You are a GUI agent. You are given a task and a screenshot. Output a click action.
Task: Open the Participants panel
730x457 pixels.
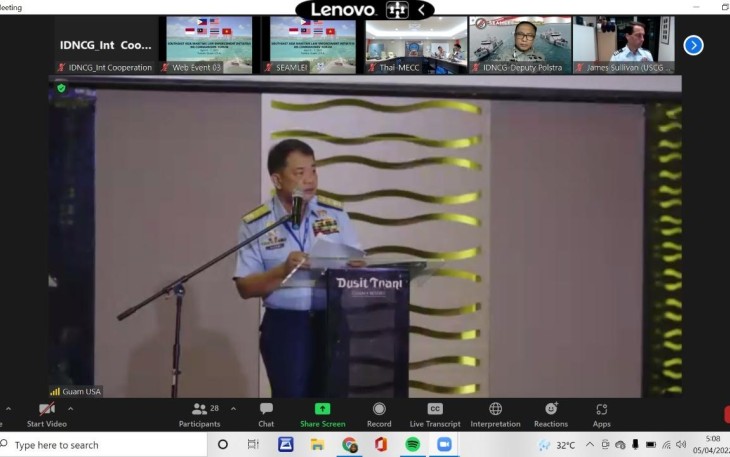click(x=199, y=415)
